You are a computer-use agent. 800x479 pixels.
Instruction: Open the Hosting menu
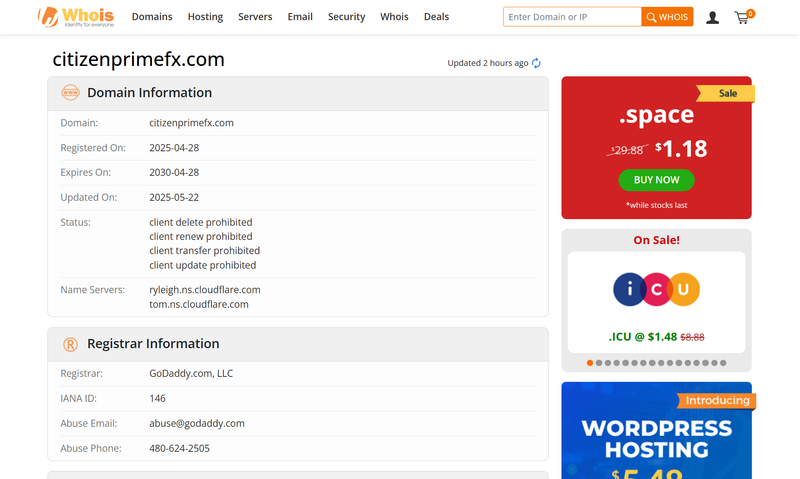[205, 17]
